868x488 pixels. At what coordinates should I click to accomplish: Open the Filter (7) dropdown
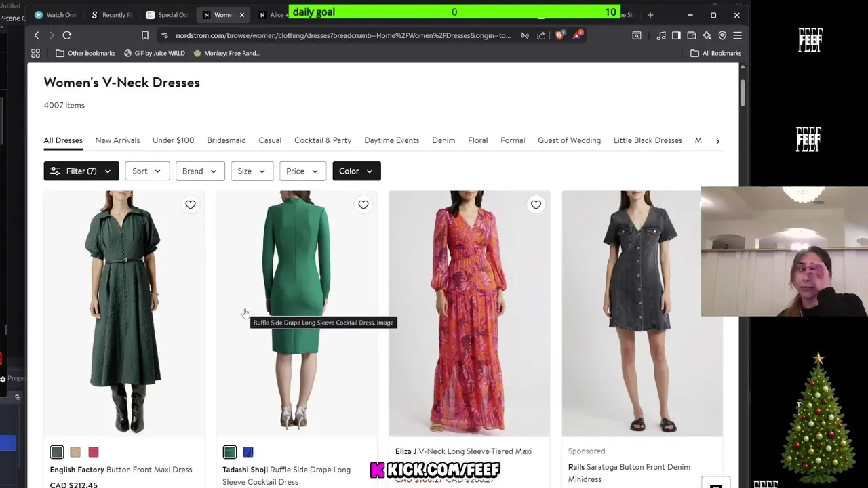pos(81,171)
